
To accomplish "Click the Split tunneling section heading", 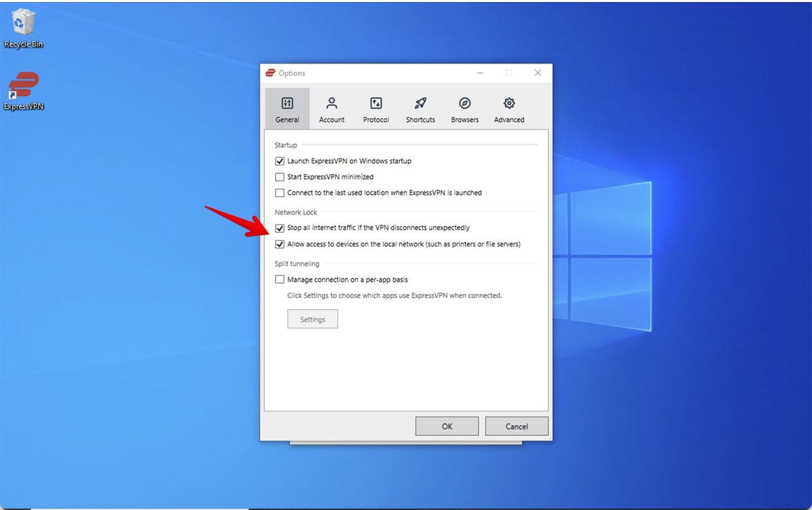I will tap(297, 264).
